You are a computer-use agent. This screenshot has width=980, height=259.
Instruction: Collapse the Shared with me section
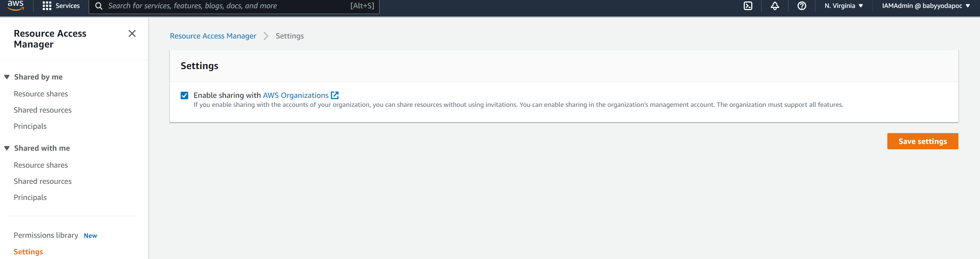coord(7,148)
